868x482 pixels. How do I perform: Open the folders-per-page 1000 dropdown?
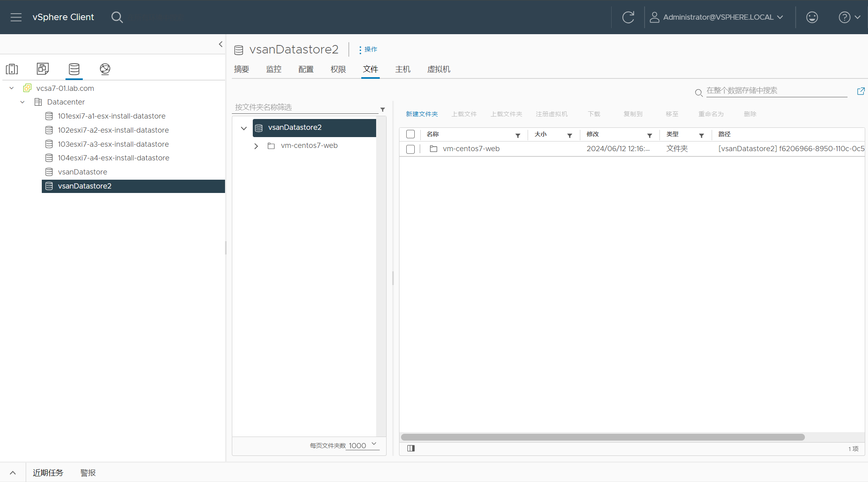tap(363, 445)
